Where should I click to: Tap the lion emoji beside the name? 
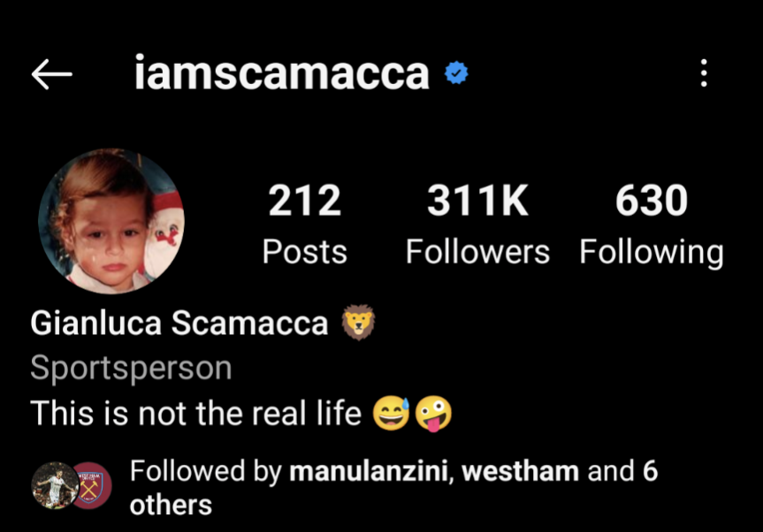(x=359, y=323)
